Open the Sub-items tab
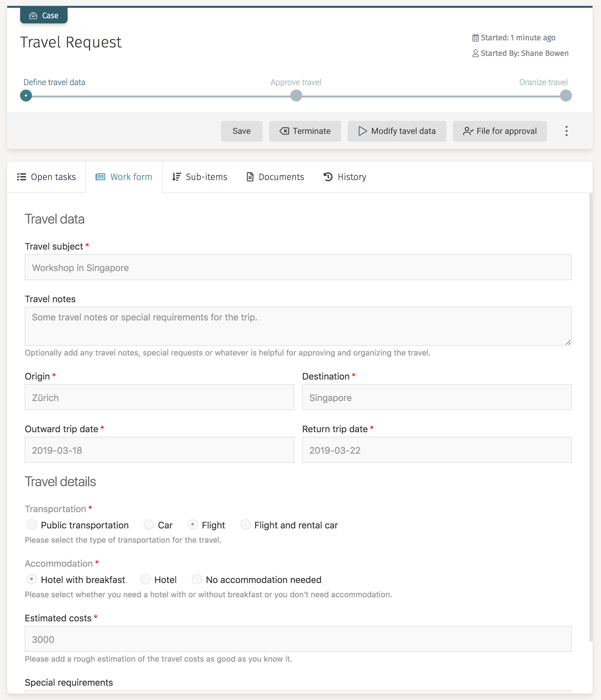 pyautogui.click(x=199, y=177)
